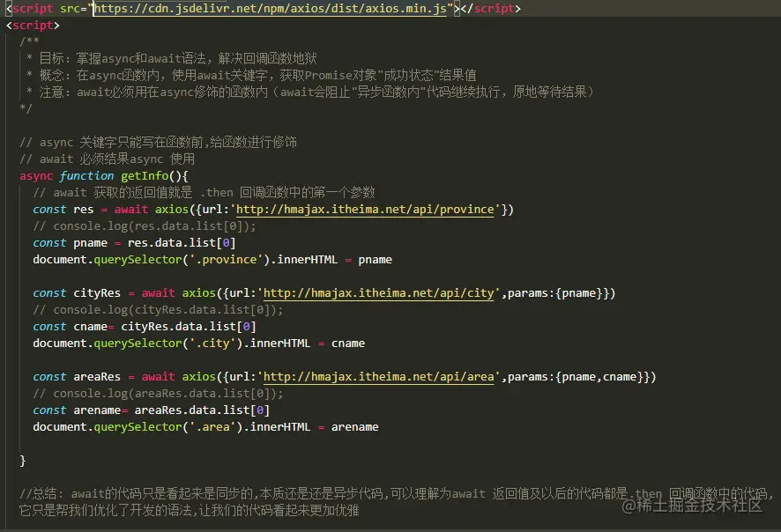
Task: Click comment line starting '// async 关键字'
Action: tap(158, 143)
